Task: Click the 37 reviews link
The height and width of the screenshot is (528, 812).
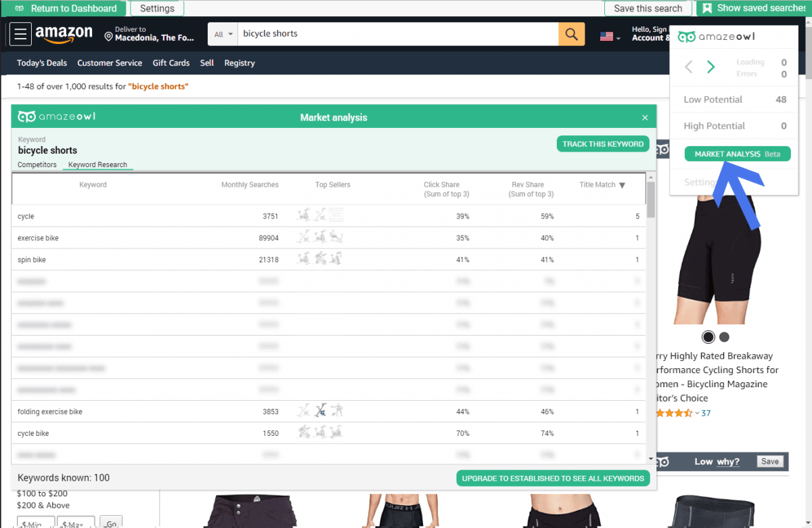Action: [706, 413]
